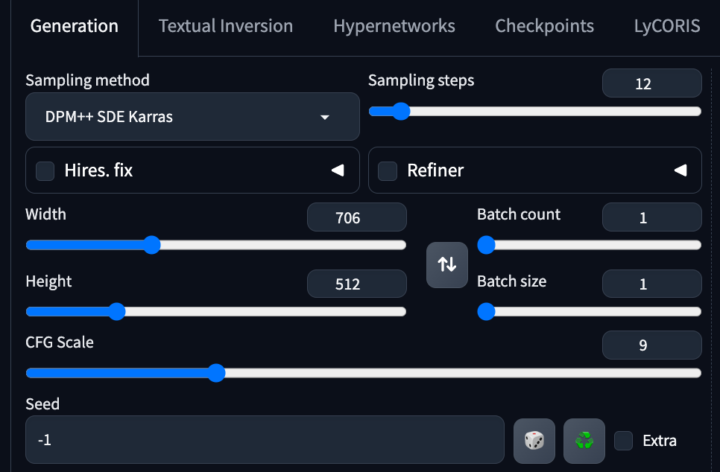
Task: Open the Hypernetworks tab
Action: [x=394, y=26]
